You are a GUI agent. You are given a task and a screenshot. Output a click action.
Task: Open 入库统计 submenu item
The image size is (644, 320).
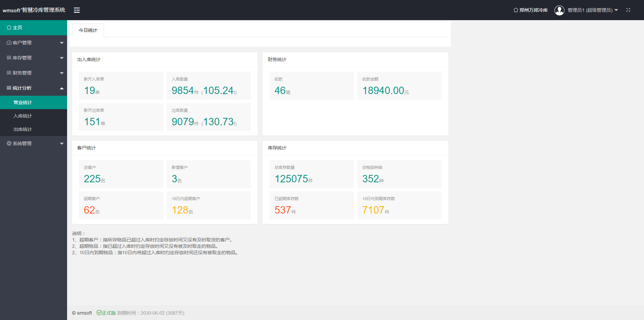[x=34, y=116]
